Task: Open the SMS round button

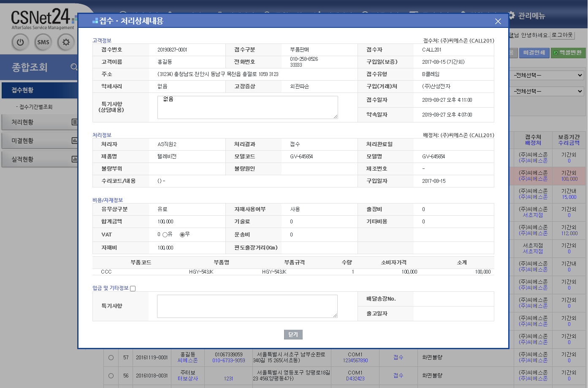Action: point(43,42)
